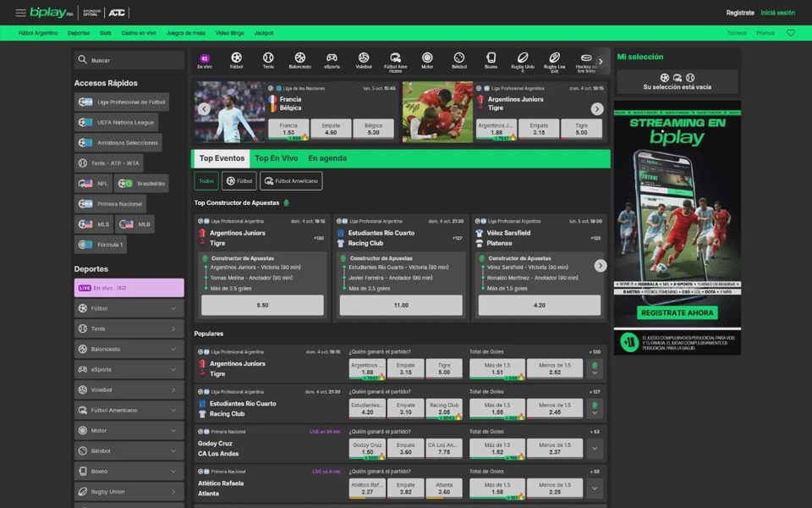812x508 pixels.
Task: Open bet builder icon for Estudiantes Río Cuarto row
Action: pyautogui.click(x=595, y=405)
